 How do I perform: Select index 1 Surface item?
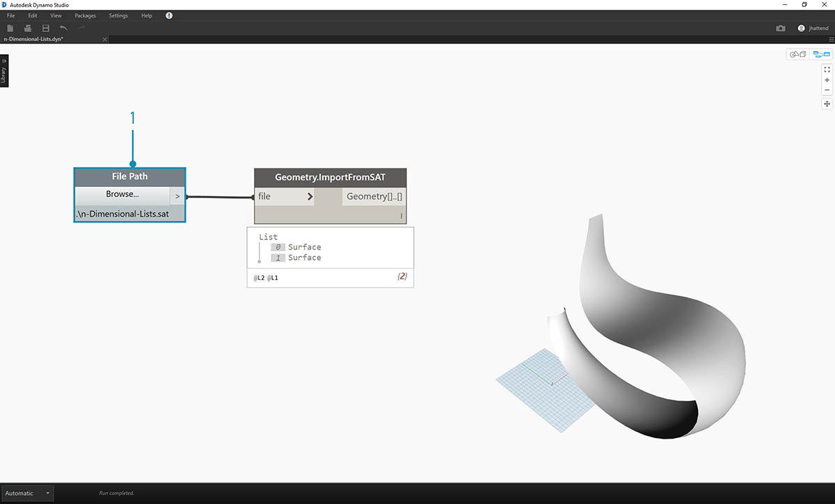coord(296,258)
